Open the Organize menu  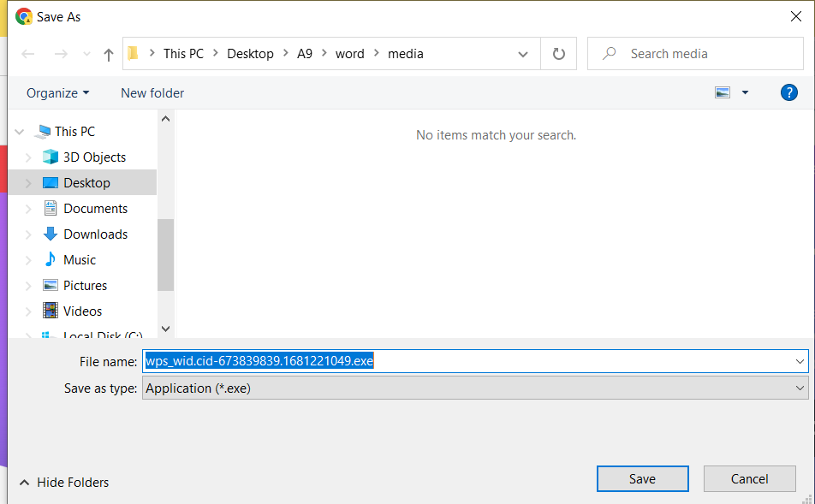pos(57,93)
